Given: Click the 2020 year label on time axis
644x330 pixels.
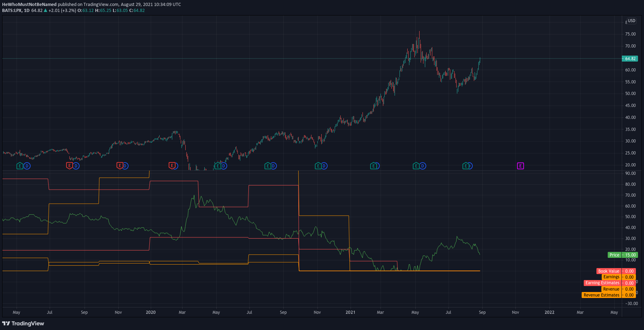Looking at the screenshot, I should (151, 312).
